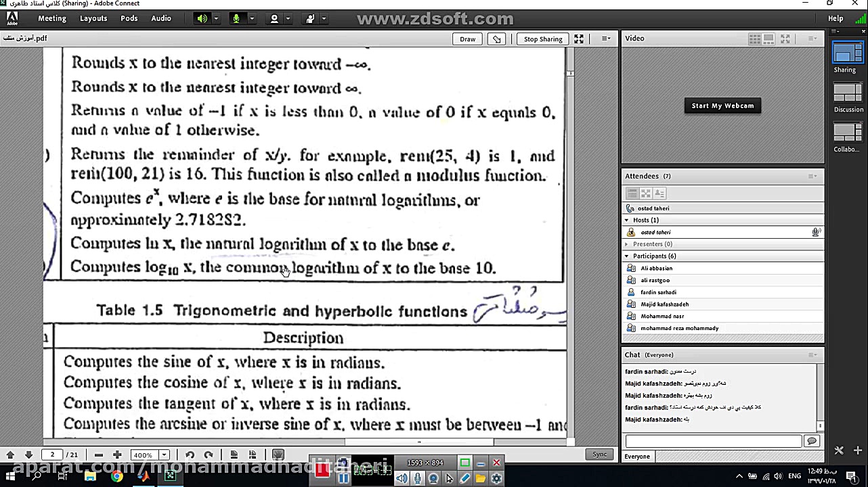Make the Share pod full screen
868x487 pixels.
pyautogui.click(x=579, y=39)
